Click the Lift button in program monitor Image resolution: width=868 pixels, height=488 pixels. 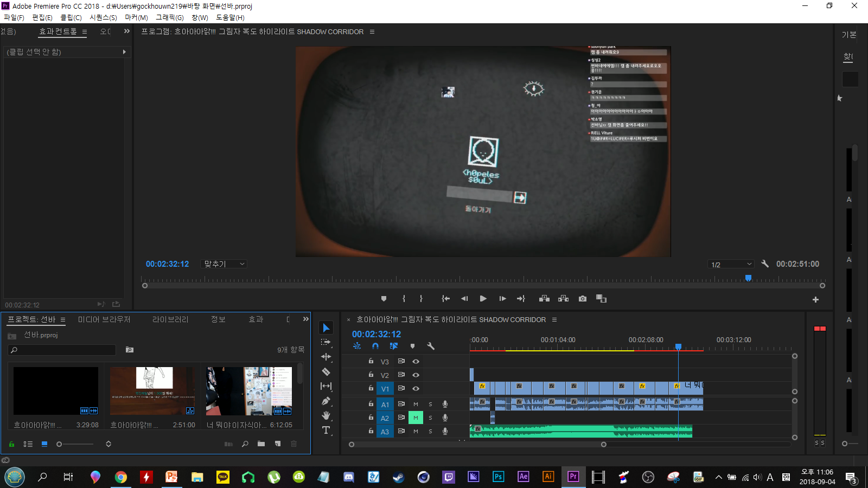tap(544, 299)
